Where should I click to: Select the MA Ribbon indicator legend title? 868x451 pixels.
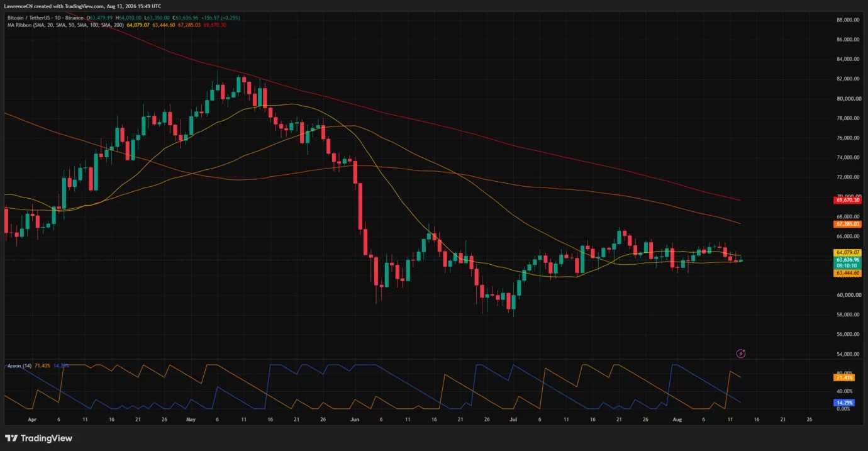65,25
